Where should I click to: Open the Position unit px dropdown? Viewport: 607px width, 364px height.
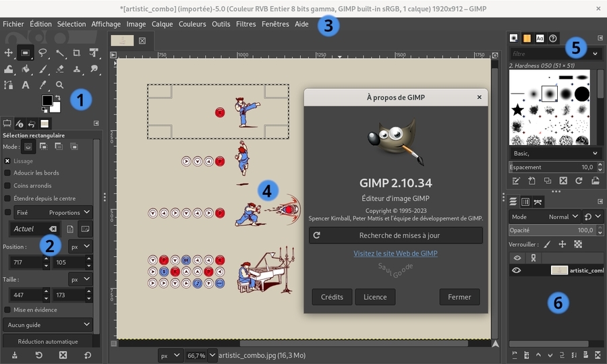(80, 247)
